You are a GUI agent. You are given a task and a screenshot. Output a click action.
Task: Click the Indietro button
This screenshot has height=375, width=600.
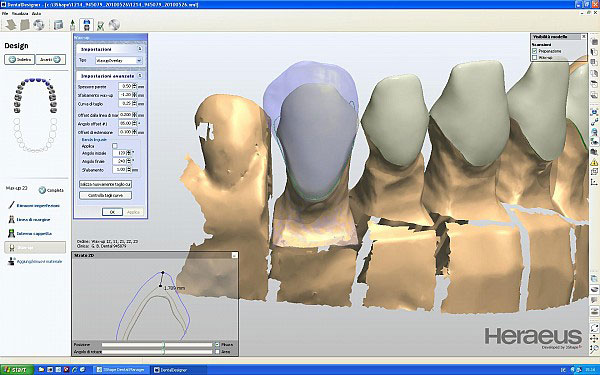[x=20, y=59]
